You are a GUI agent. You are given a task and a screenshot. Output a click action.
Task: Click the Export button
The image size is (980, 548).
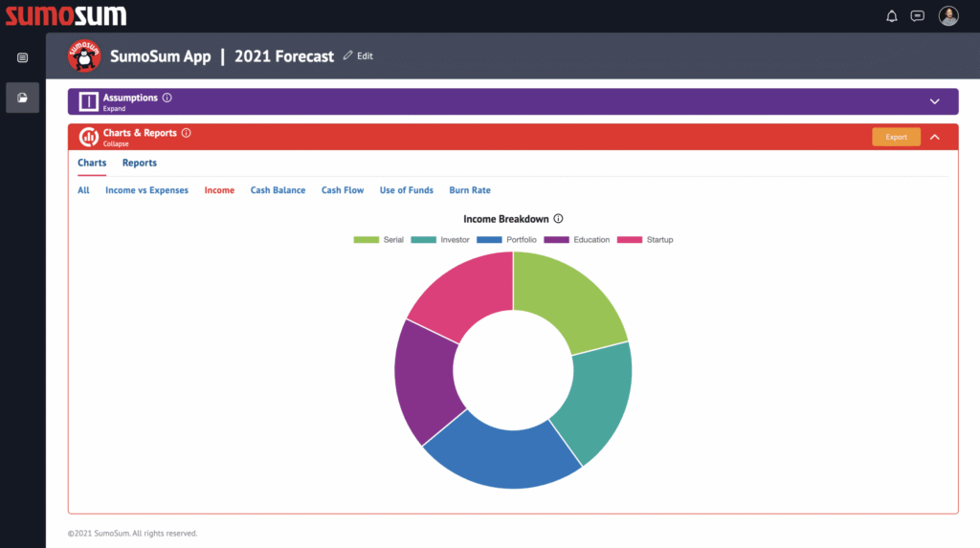(x=896, y=137)
